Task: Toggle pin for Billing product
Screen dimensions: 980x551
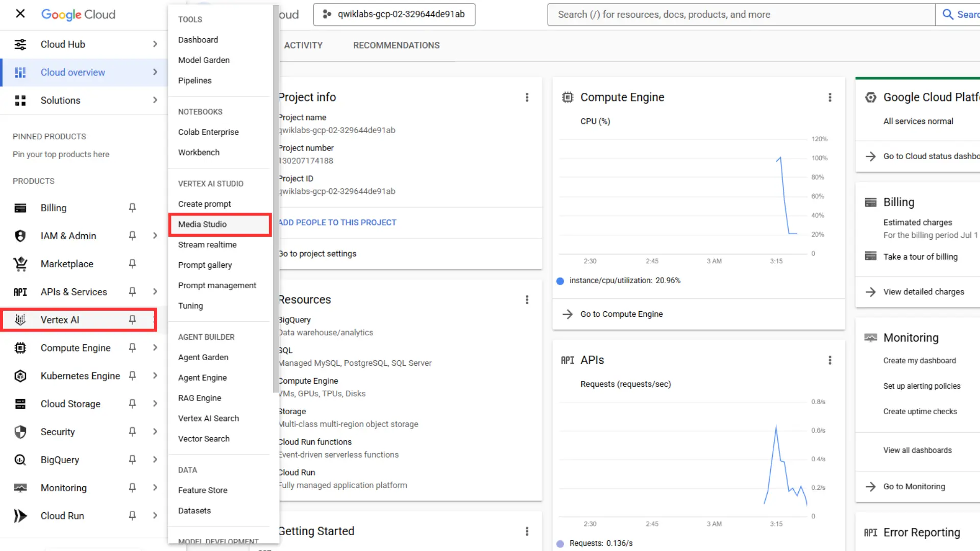Action: (132, 208)
